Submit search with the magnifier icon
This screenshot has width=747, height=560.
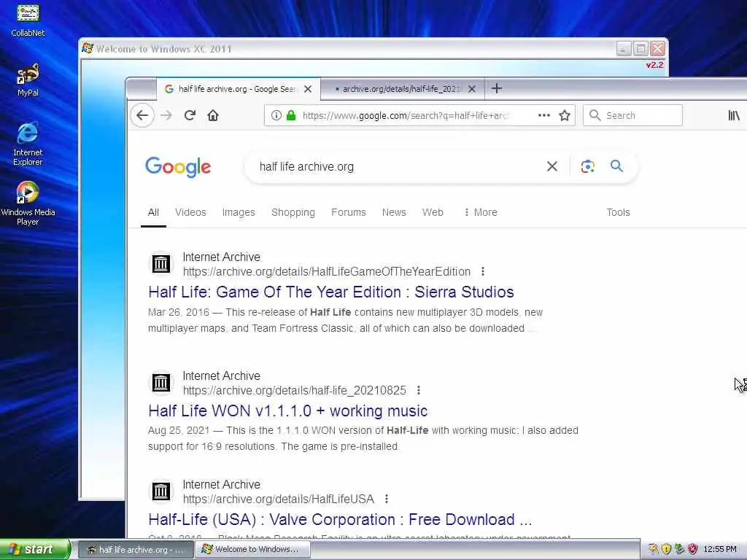tap(616, 166)
